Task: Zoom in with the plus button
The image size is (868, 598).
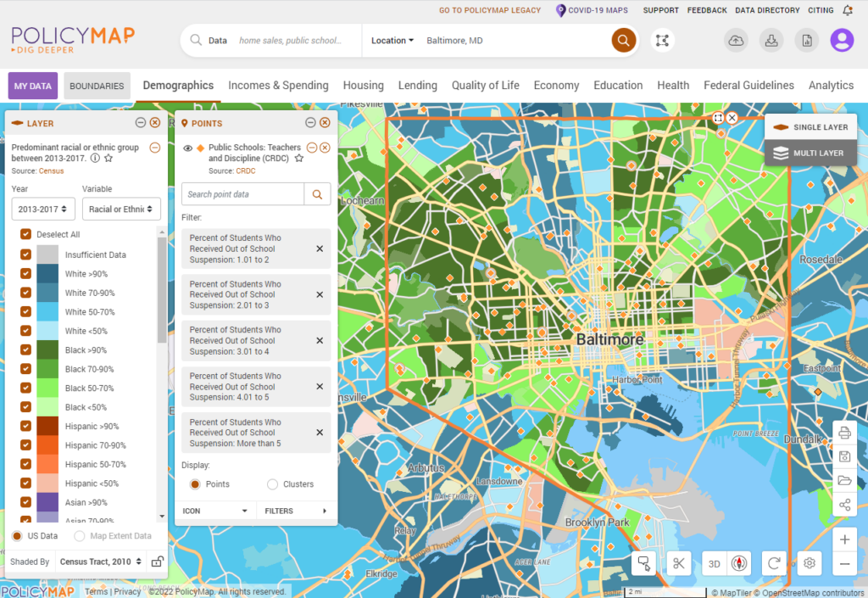Action: [845, 539]
